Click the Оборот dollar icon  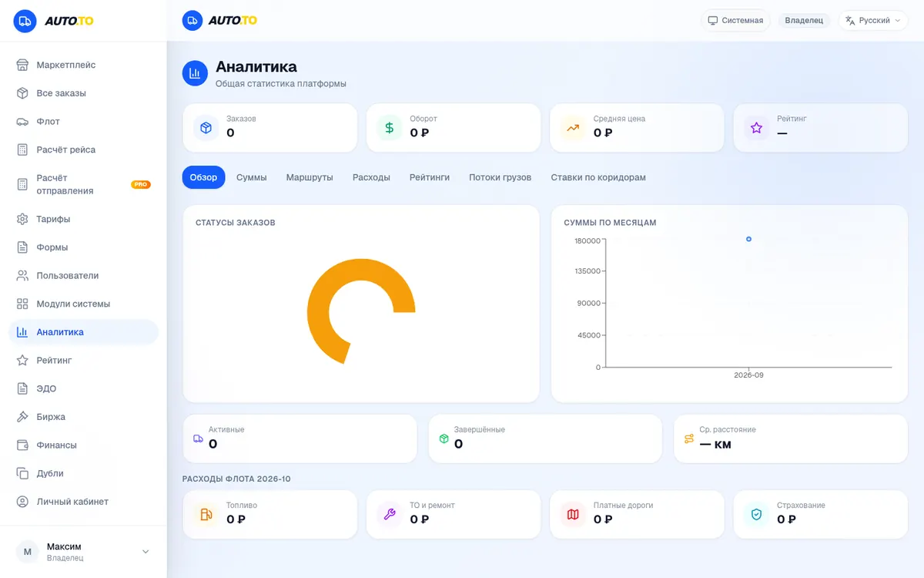pyautogui.click(x=390, y=128)
